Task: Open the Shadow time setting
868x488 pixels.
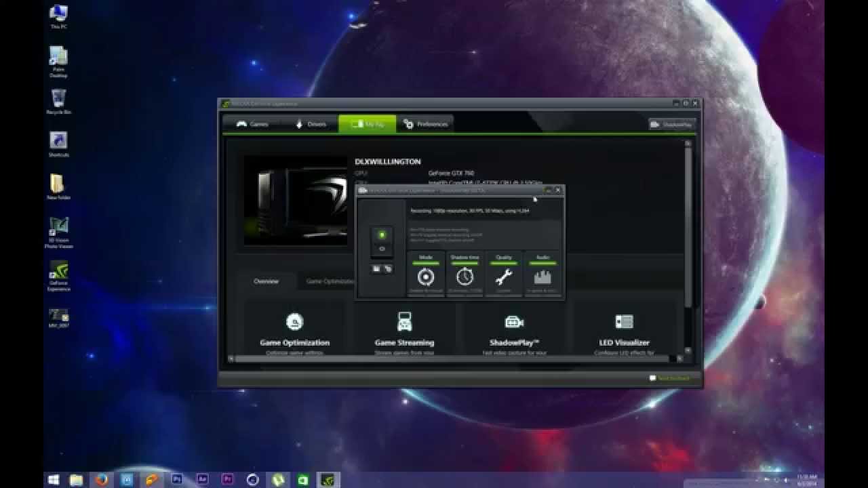Action: pyautogui.click(x=465, y=273)
